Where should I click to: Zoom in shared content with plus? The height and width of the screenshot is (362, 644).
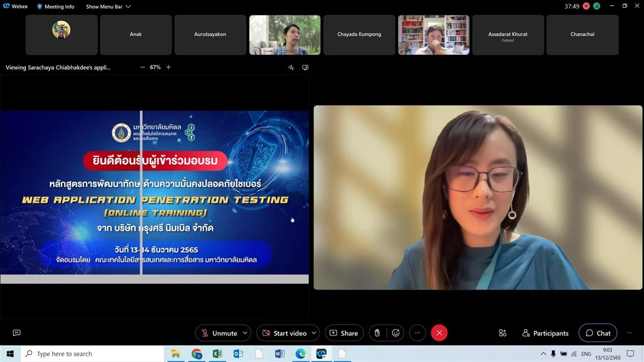pos(168,67)
